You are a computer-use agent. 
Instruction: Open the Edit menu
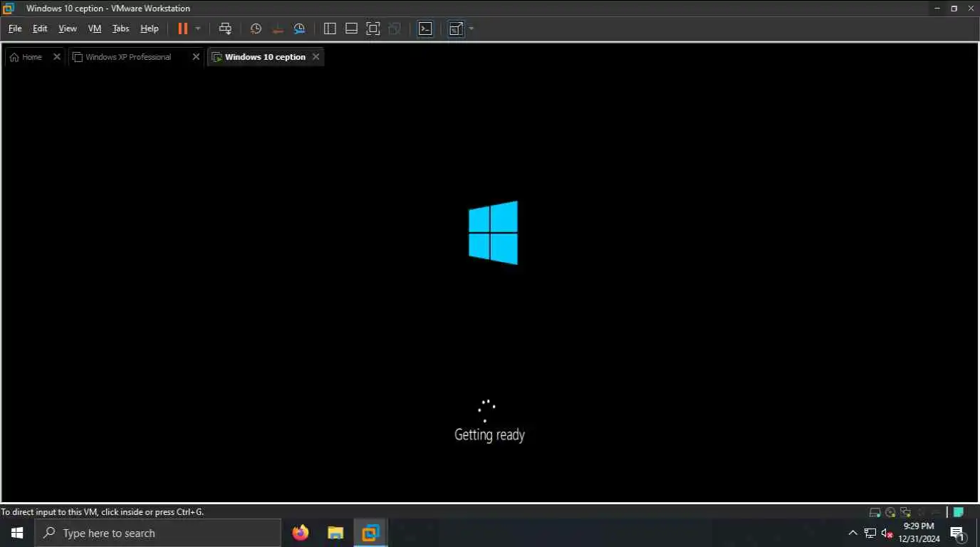tap(40, 28)
